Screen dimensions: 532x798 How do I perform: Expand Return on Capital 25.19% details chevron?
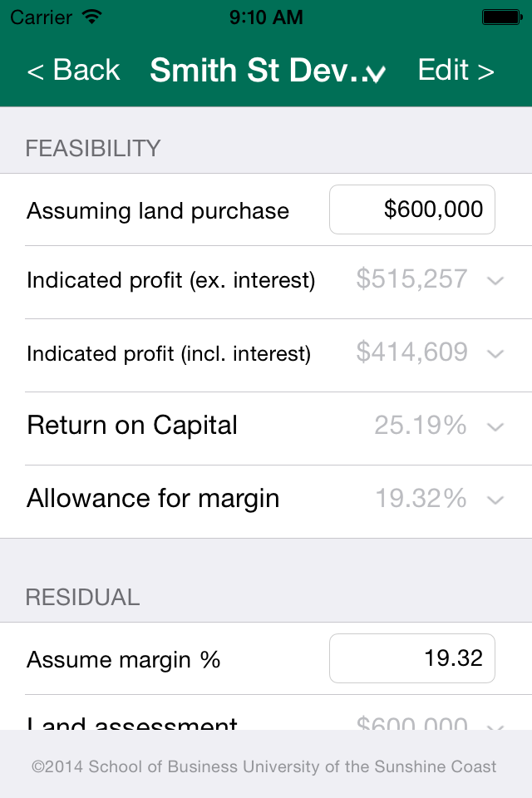[x=495, y=426]
